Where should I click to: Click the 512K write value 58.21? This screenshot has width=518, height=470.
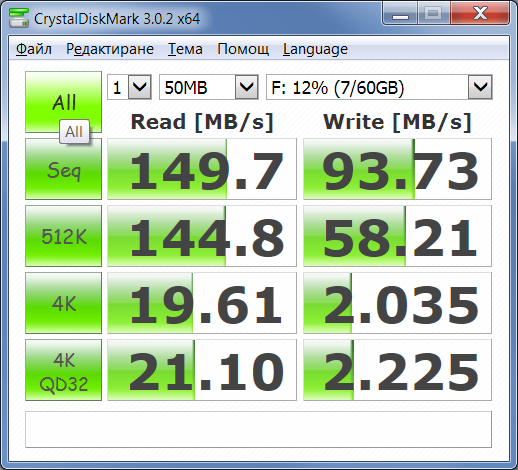[x=397, y=236]
